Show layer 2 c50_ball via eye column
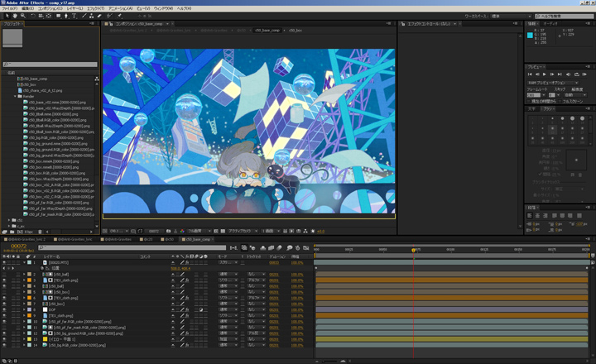 point(4,275)
